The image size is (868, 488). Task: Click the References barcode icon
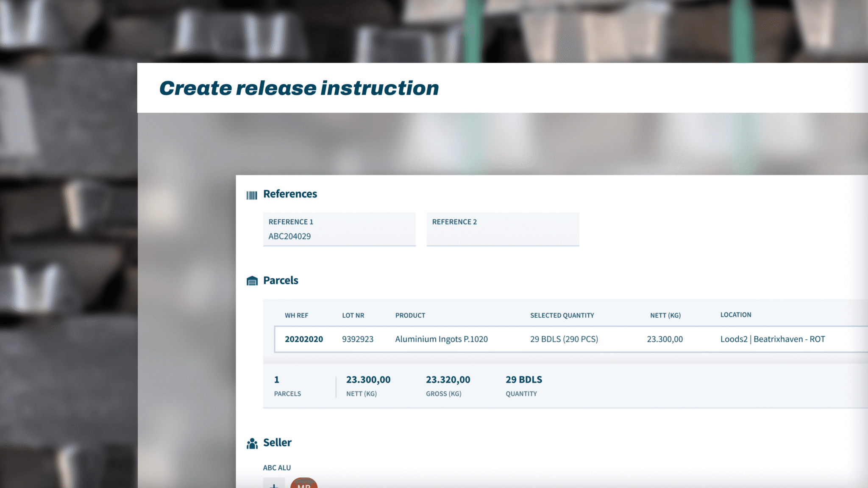[252, 195]
